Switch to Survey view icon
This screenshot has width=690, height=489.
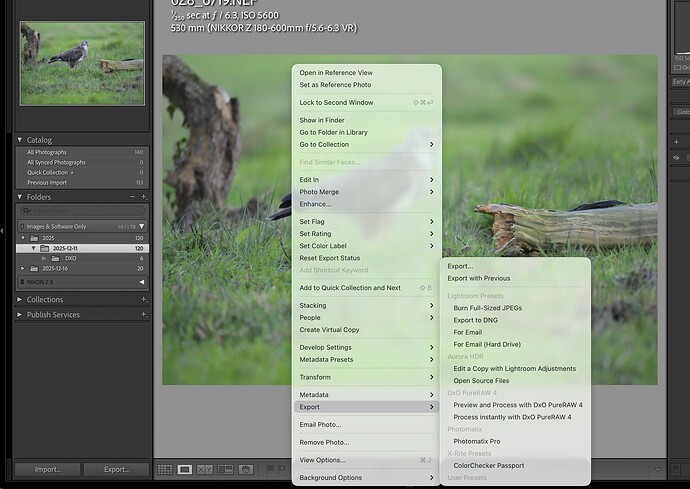point(225,469)
